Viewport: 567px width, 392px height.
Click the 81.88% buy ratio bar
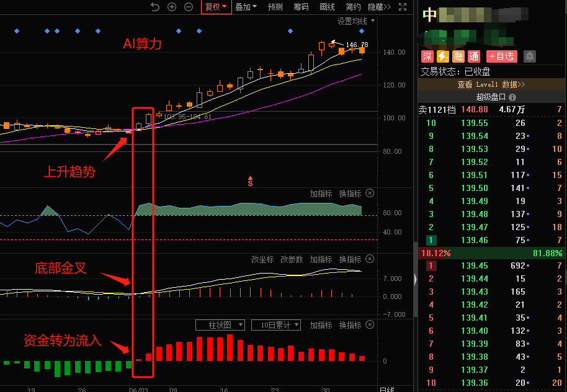tap(548, 253)
